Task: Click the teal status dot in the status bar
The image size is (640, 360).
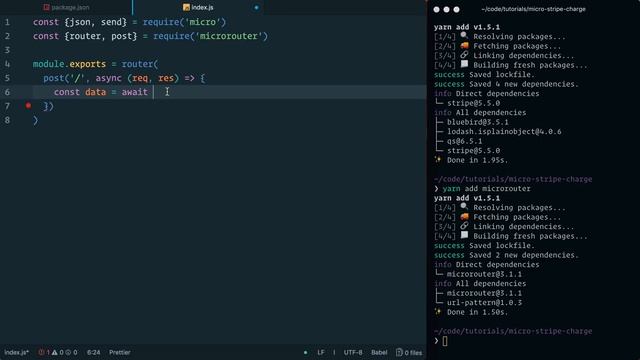Action: click(305, 352)
